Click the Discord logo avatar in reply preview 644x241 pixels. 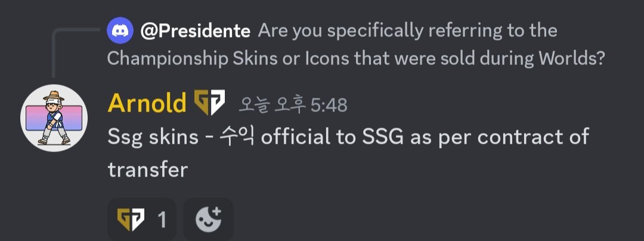tap(120, 30)
